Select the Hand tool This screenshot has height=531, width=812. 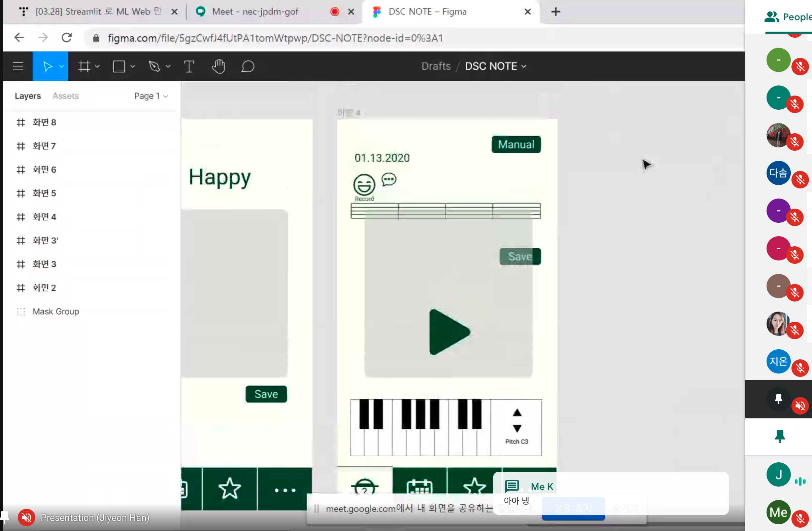[218, 66]
